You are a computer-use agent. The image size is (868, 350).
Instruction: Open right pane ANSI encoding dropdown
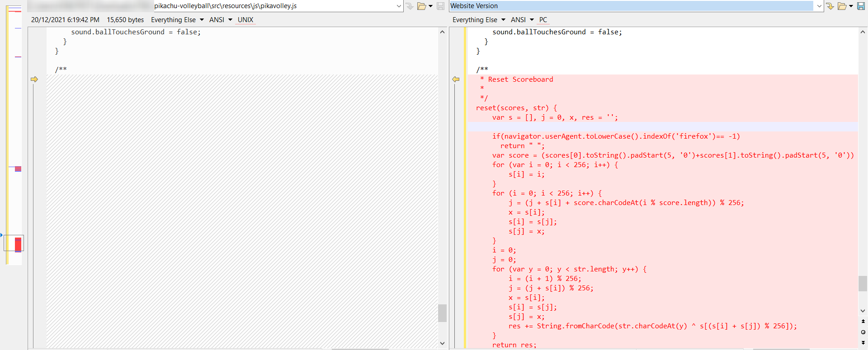[522, 20]
